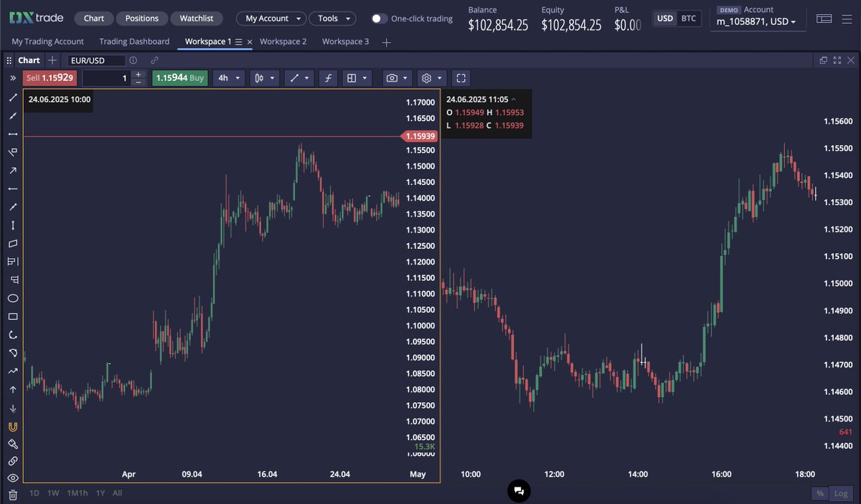
Task: Select the parallelogram channel tool
Action: click(x=13, y=244)
